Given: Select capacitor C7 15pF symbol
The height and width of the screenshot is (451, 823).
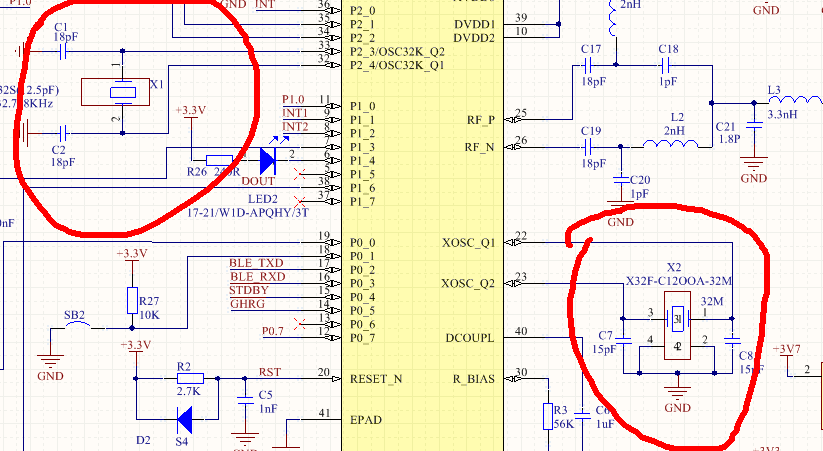Looking at the screenshot, I should click(x=623, y=339).
